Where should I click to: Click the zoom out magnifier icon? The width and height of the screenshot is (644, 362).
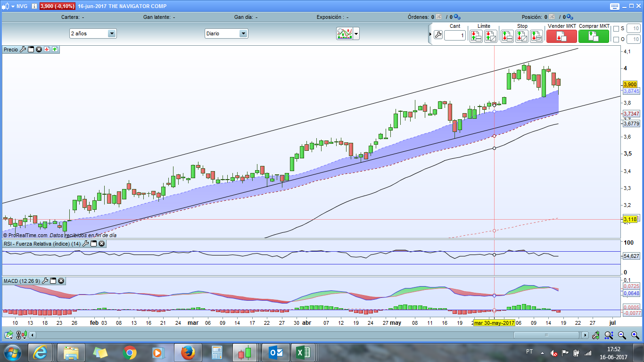[622, 335]
